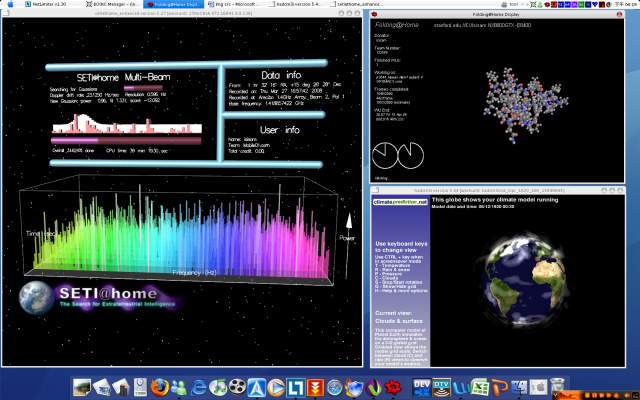Open the Apple menu in the top bar
Screen dimensions: 640x400
(11, 4)
